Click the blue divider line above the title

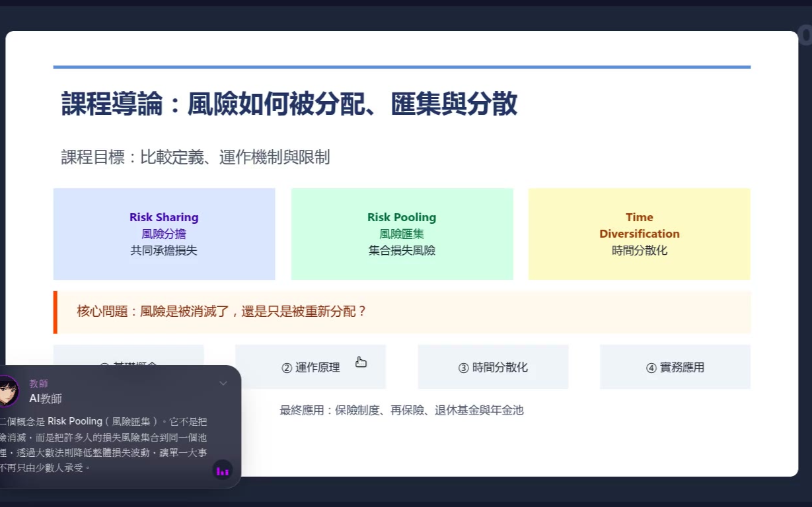[x=402, y=67]
